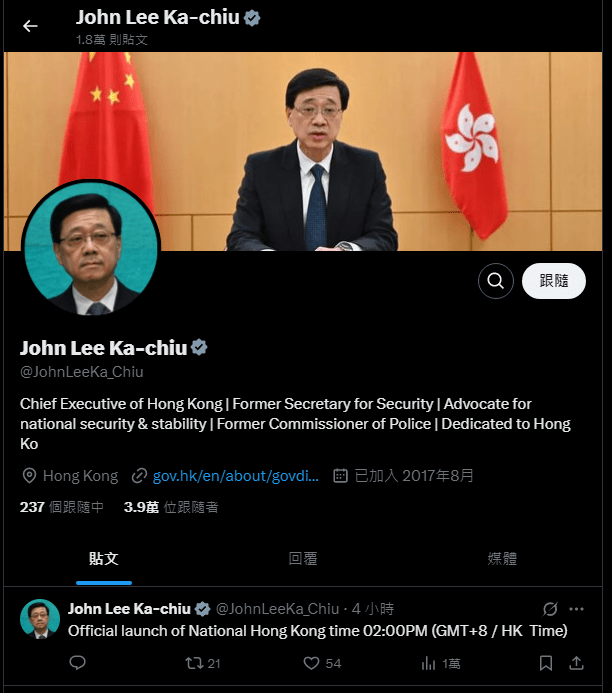Click the small avatar beside the post
The height and width of the screenshot is (693, 612).
point(40,619)
